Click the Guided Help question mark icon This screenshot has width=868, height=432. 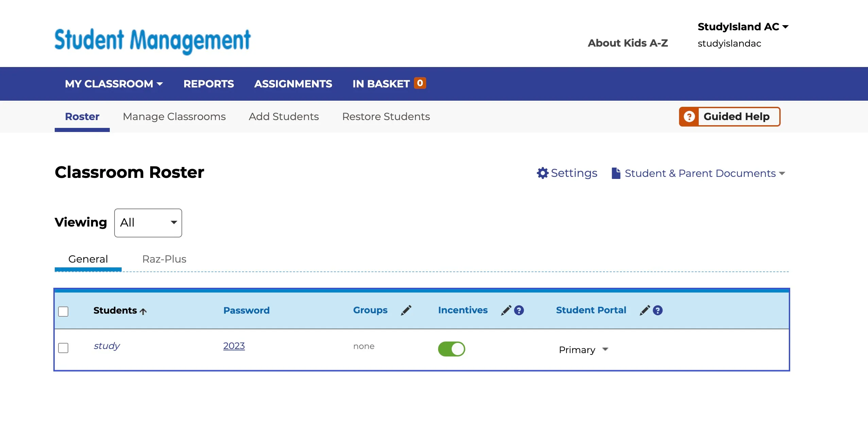(689, 117)
